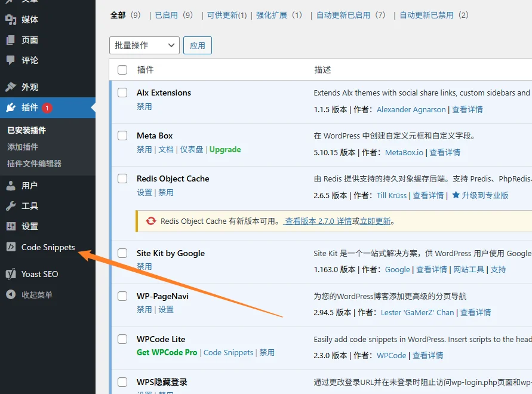Image resolution: width=532 pixels, height=394 pixels.
Task: Open 插件文件编辑器 submenu item
Action: click(34, 164)
